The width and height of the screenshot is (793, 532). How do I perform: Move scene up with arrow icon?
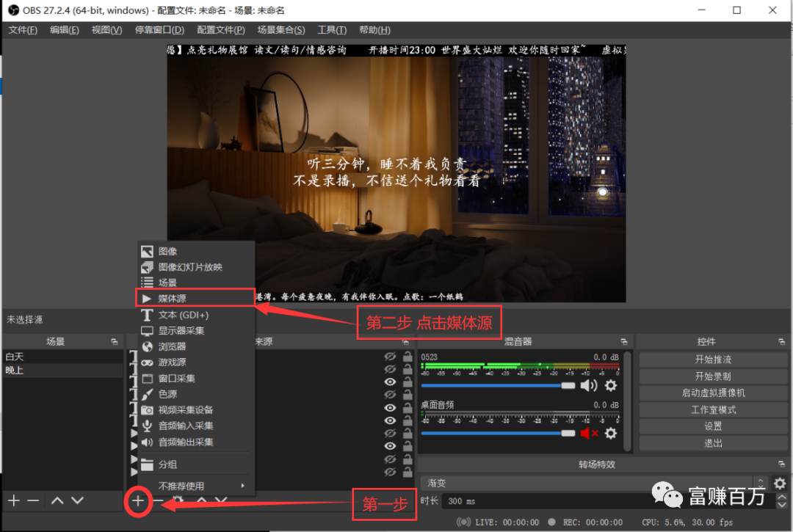[x=57, y=500]
